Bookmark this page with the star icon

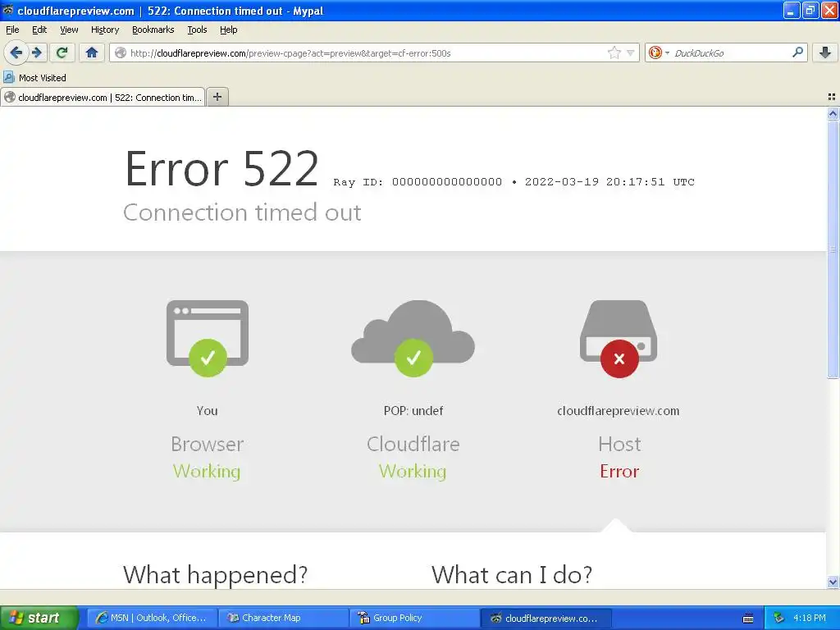tap(614, 52)
